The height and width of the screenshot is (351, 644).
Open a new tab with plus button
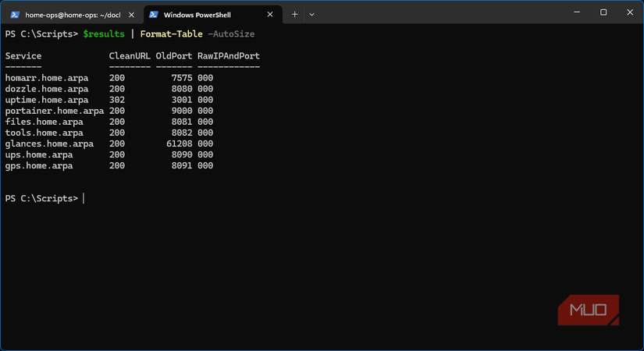point(294,14)
